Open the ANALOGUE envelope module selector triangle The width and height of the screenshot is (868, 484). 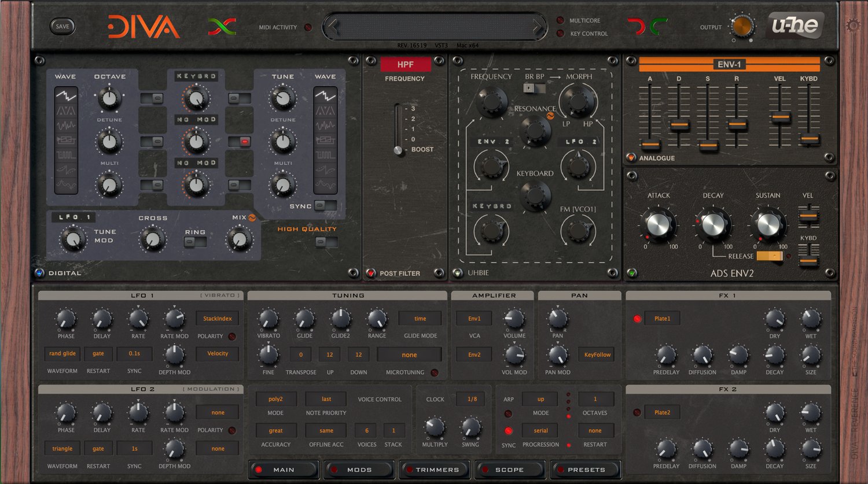631,158
